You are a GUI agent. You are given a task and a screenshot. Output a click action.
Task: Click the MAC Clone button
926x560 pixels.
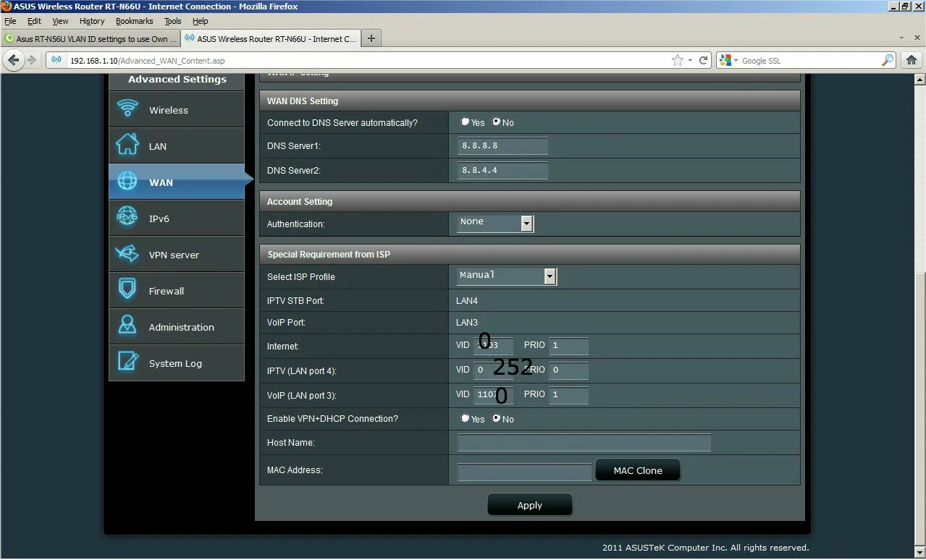(638, 470)
